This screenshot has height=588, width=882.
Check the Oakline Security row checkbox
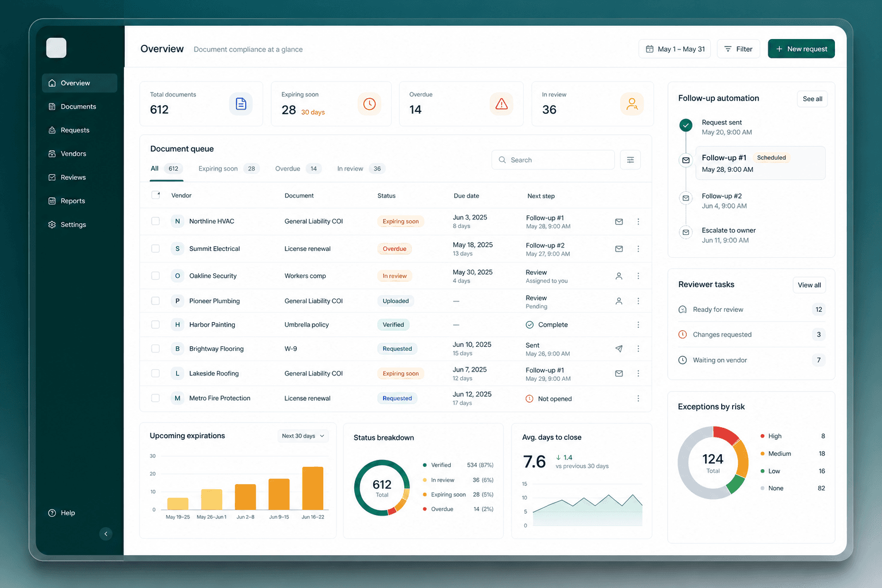(156, 276)
